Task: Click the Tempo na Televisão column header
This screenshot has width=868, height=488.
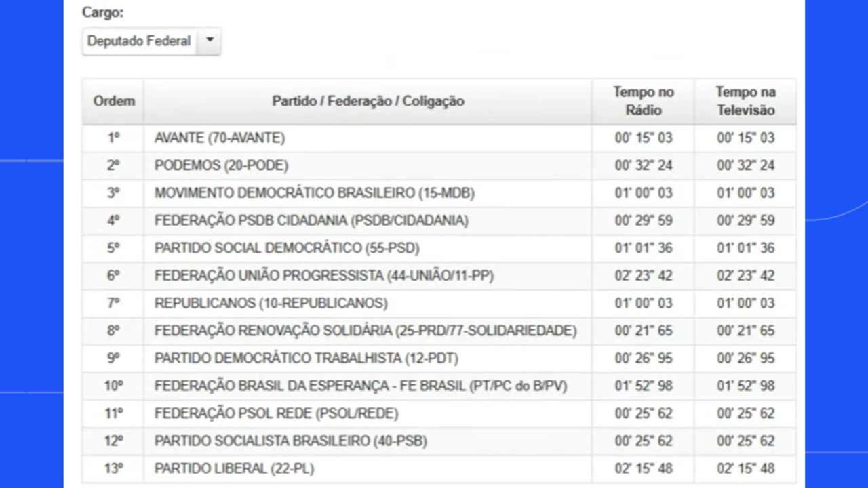Action: [x=745, y=101]
